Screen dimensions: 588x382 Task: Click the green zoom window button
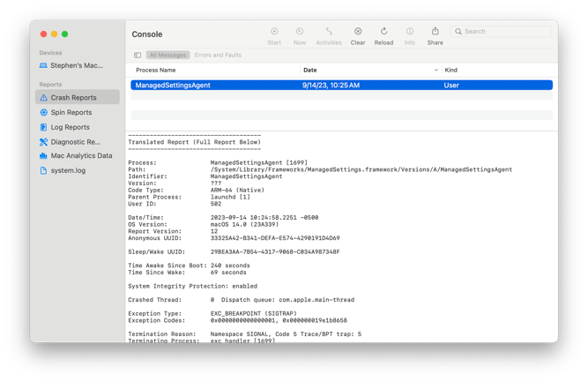click(64, 34)
